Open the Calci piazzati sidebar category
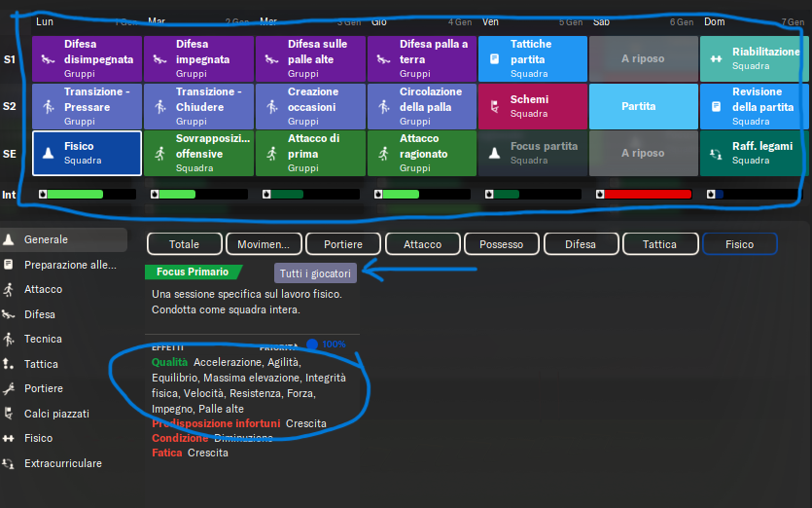Screen dimensions: 812x508 tap(53, 415)
